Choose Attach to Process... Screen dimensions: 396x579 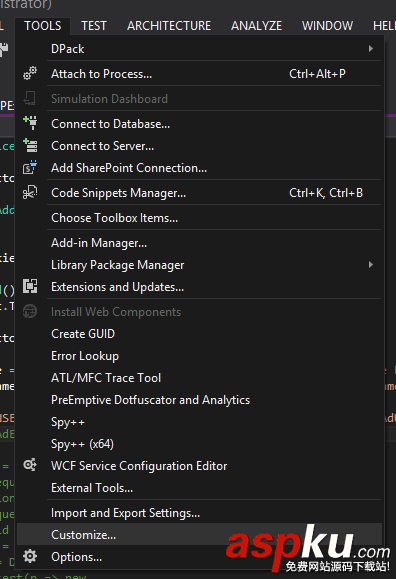[x=199, y=74]
